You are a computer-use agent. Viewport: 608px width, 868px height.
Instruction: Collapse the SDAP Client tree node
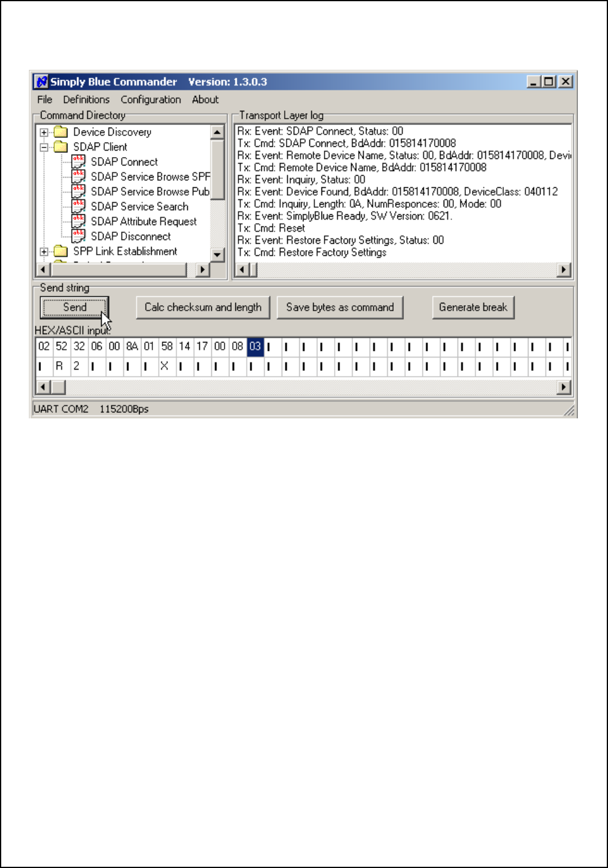(44, 147)
